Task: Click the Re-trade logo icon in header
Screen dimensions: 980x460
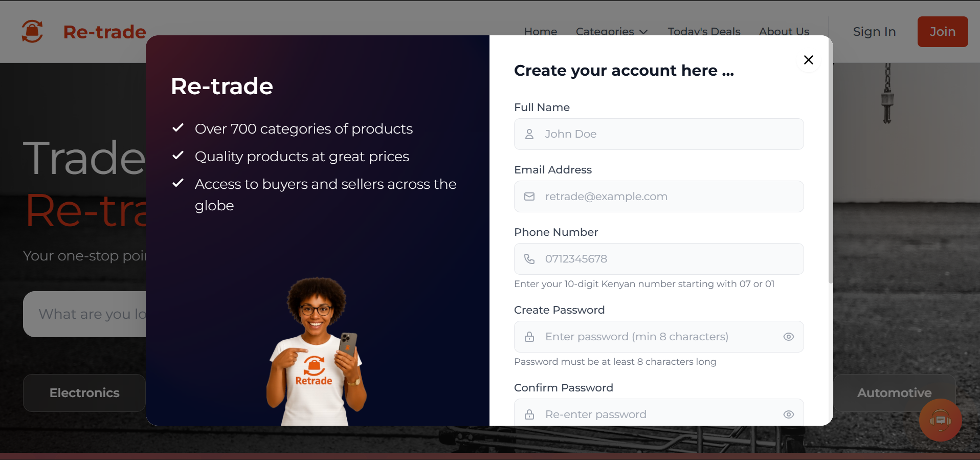Action: [x=32, y=32]
